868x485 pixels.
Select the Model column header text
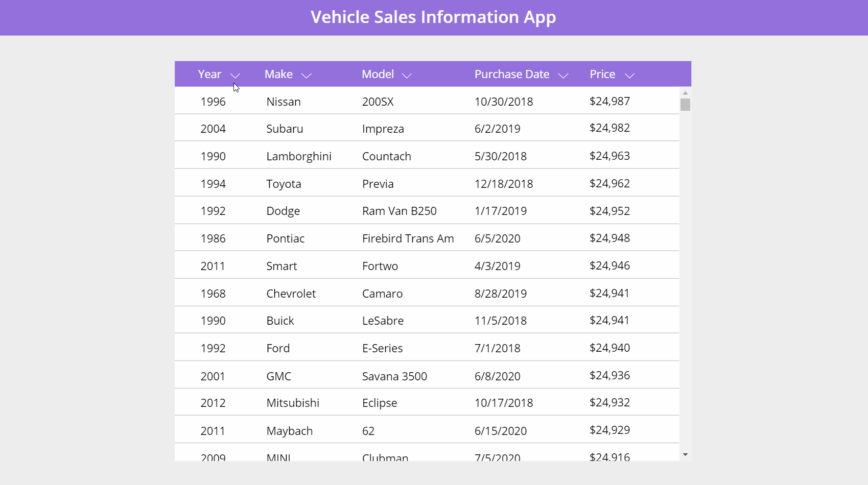coord(378,75)
